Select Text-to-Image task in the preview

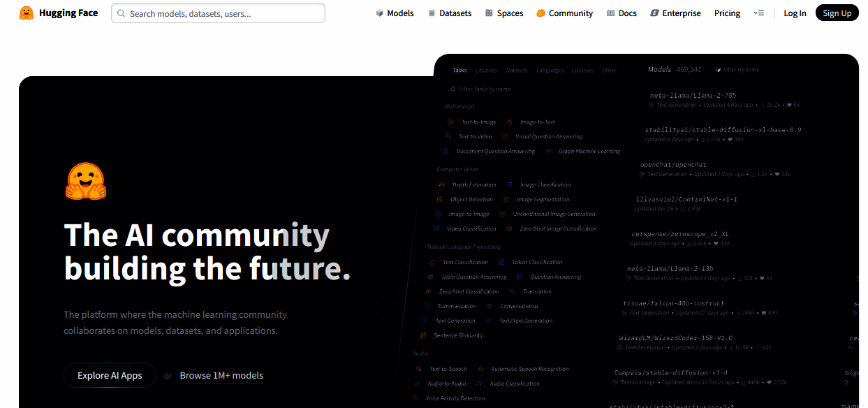click(x=478, y=122)
